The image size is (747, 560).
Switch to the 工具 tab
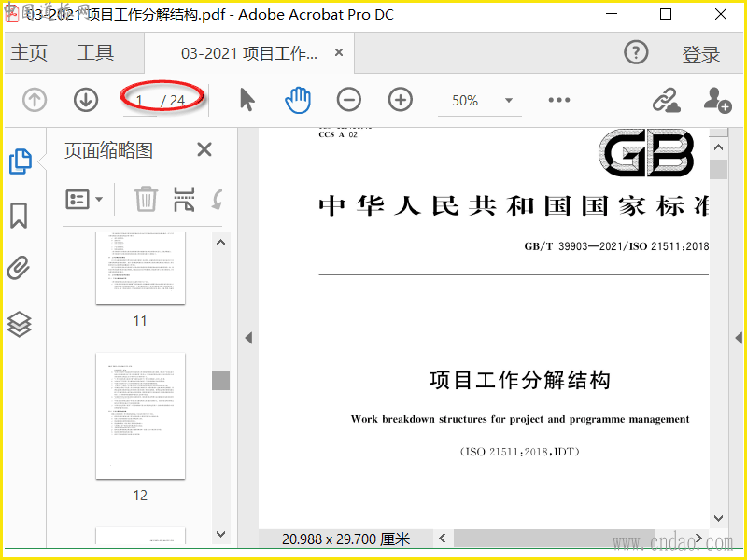point(95,52)
